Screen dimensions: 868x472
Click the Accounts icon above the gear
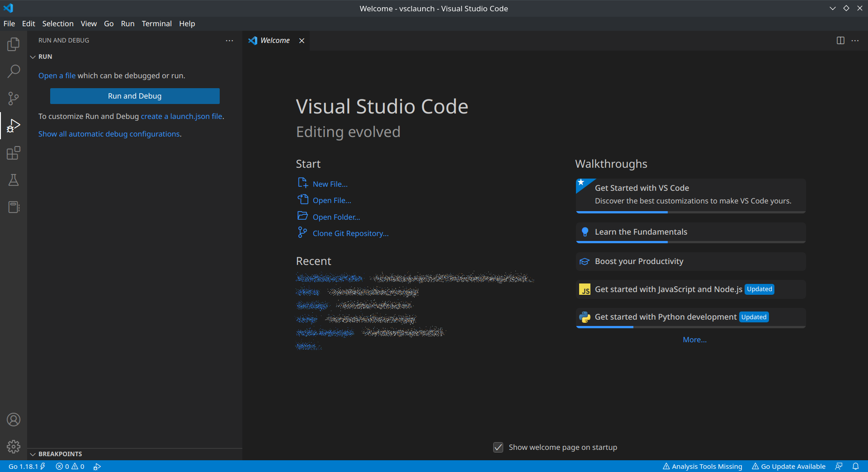click(14, 419)
